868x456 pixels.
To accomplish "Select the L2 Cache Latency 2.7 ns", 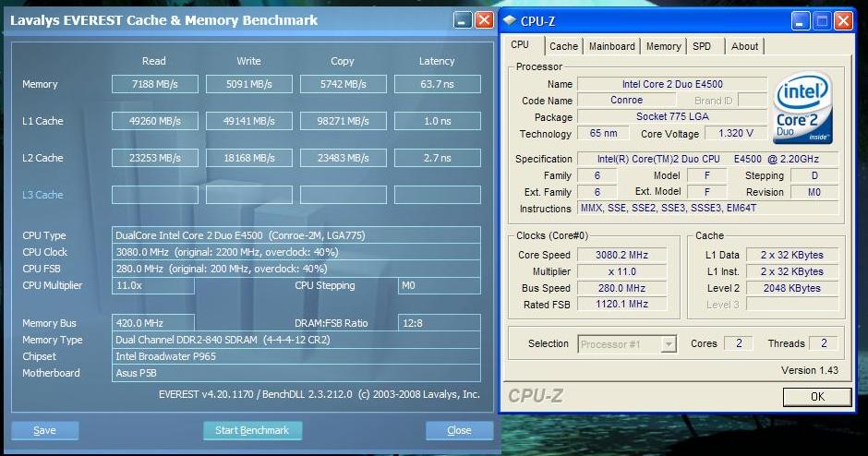I will 438,158.
